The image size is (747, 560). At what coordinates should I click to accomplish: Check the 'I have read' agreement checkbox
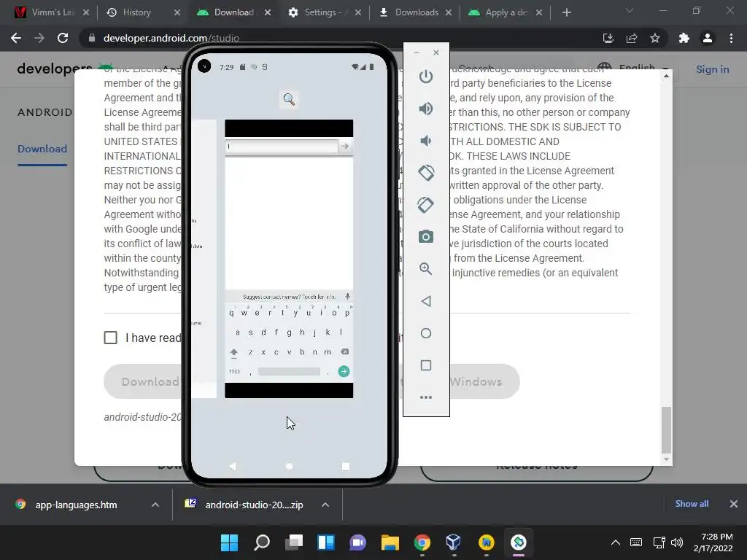[111, 338]
